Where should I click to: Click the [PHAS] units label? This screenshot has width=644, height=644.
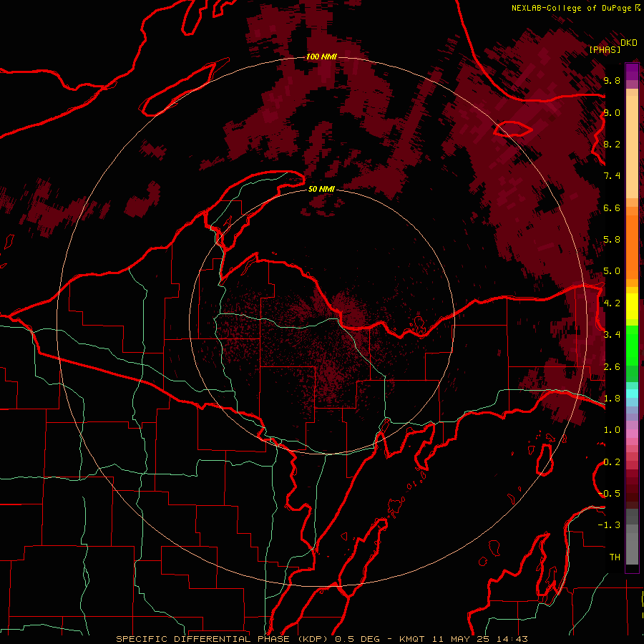coord(605,49)
